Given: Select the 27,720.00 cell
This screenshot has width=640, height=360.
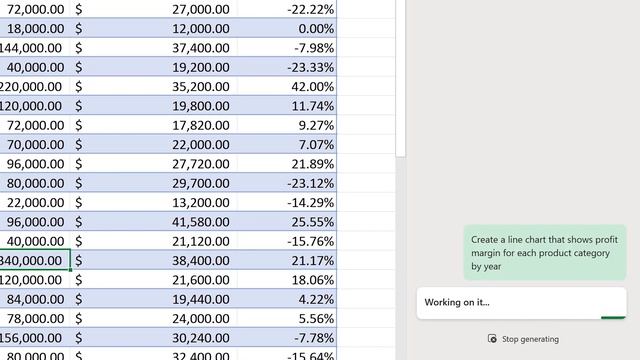Looking at the screenshot, I should point(154,164).
